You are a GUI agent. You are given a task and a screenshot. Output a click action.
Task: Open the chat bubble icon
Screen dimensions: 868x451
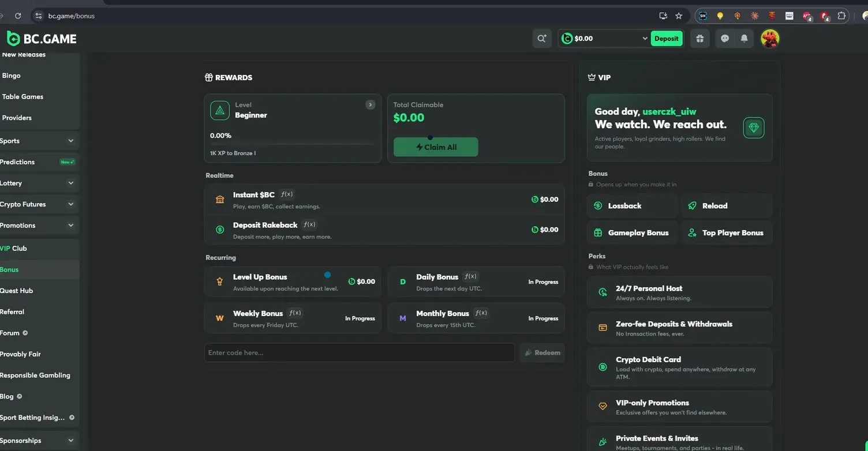click(x=725, y=39)
